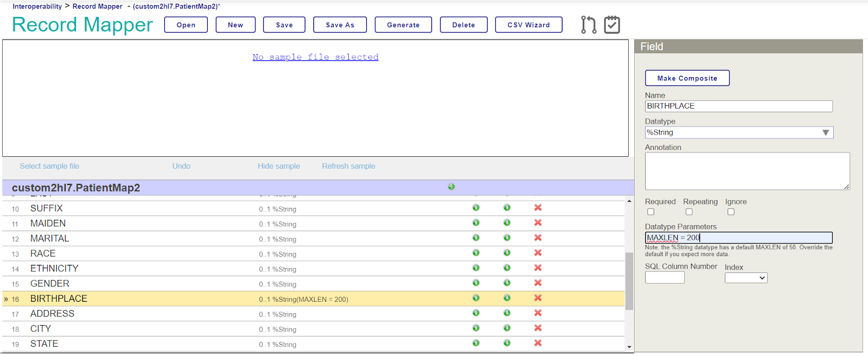
Task: Move the SUFFIX field up
Action: coord(476,208)
